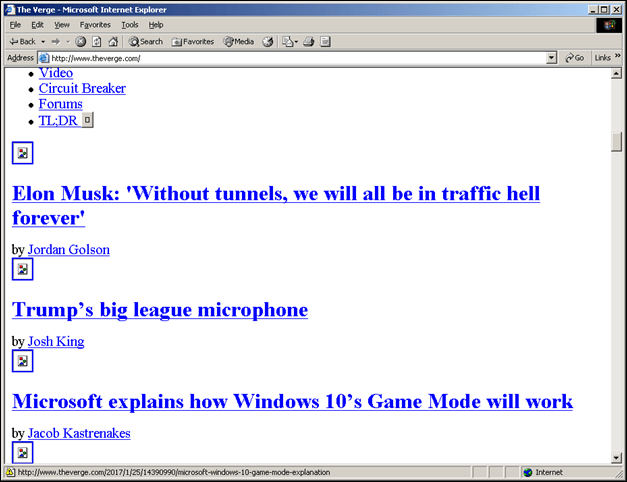Go to the home page via Home icon
This screenshot has height=482, width=627.
[113, 42]
